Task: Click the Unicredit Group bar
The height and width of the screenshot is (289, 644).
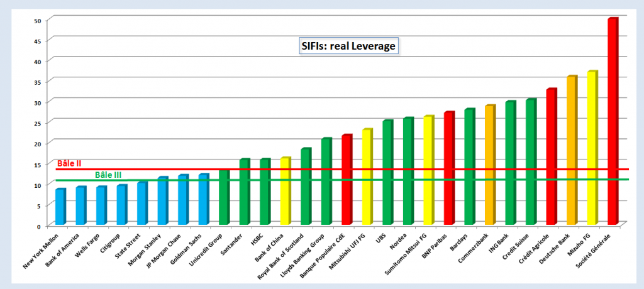Action: point(225,197)
